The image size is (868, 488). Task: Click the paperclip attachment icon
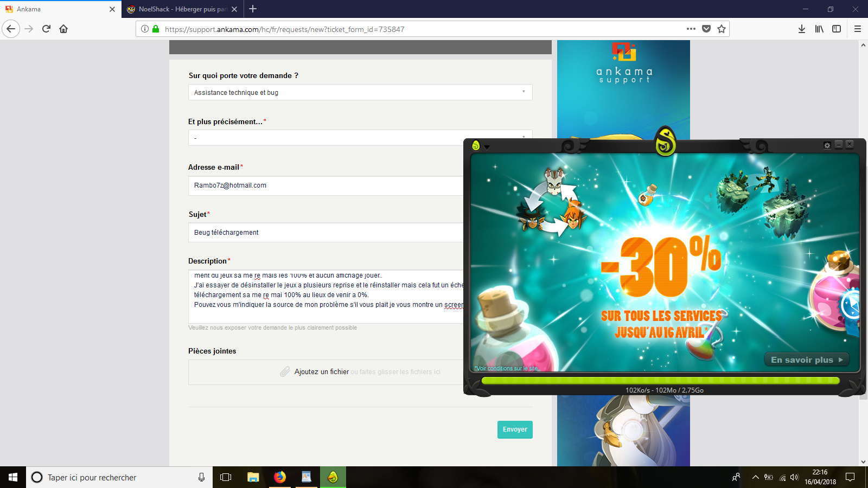click(x=285, y=371)
